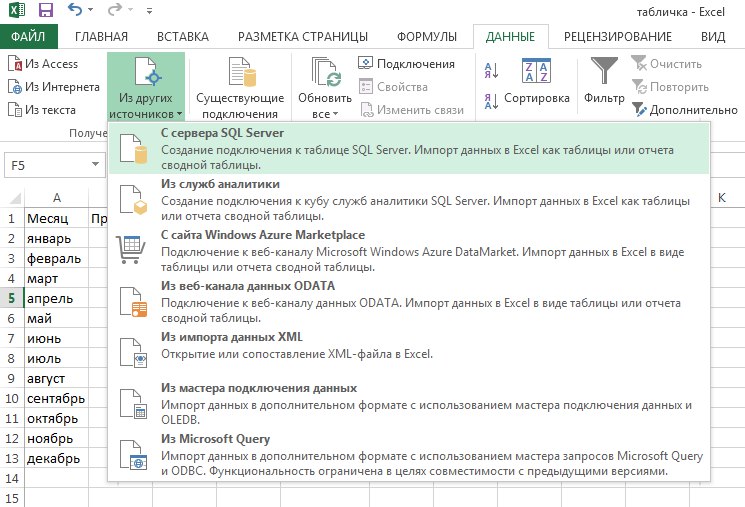
Task: Sort ascending with А-Я icon
Action: 491,70
